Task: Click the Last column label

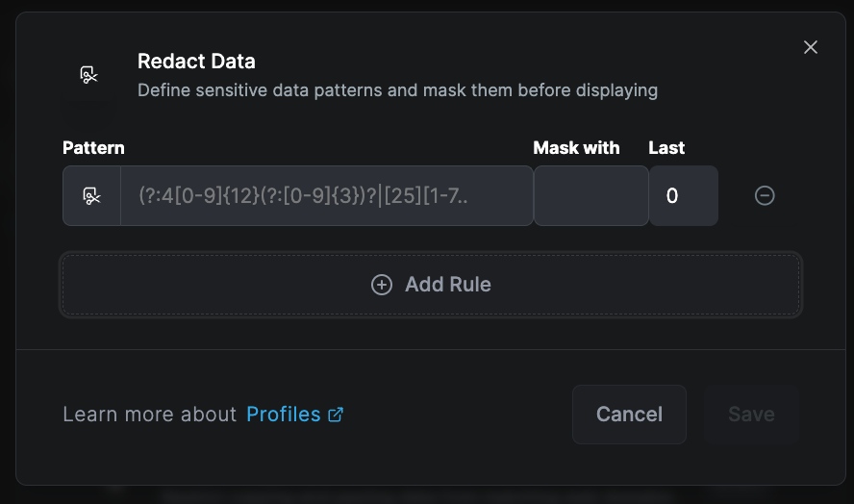Action: (x=666, y=148)
